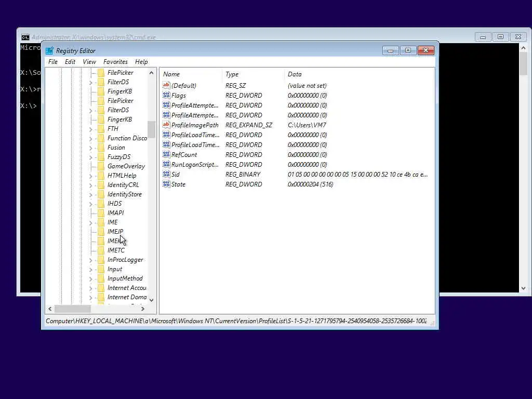Click the cmd window scroll-down arrow
This screenshot has width=532, height=399.
(523, 288)
